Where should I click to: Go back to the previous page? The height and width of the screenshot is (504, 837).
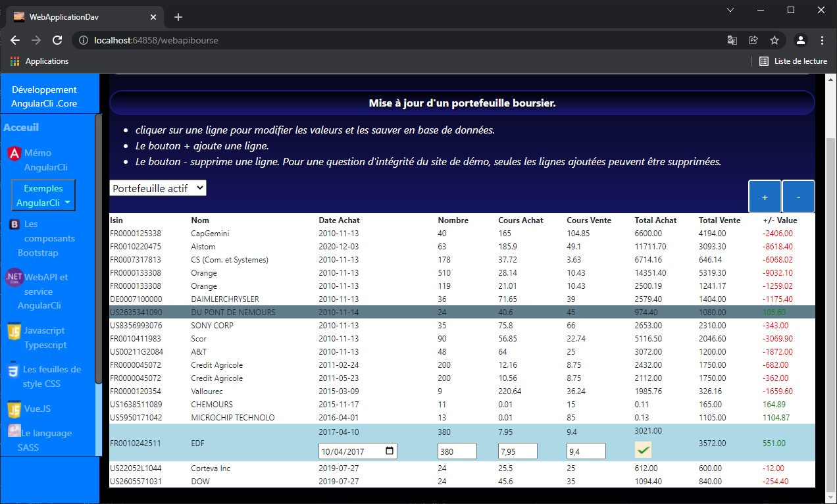15,40
